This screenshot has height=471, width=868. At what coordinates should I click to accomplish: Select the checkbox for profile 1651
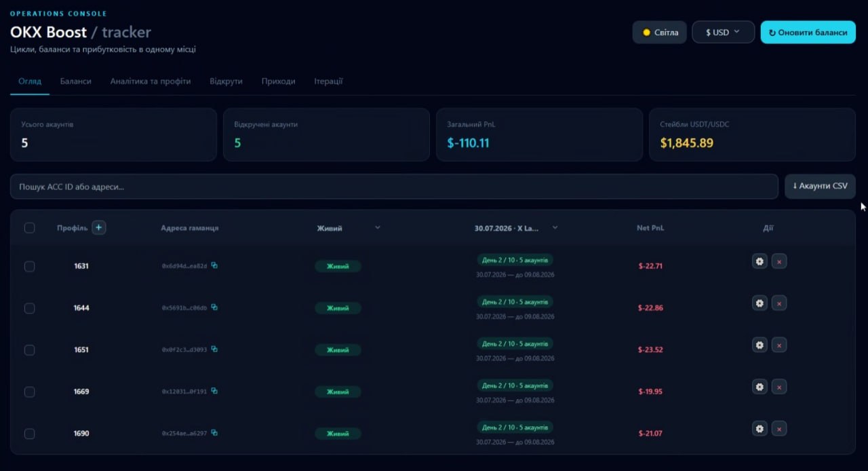click(30, 350)
